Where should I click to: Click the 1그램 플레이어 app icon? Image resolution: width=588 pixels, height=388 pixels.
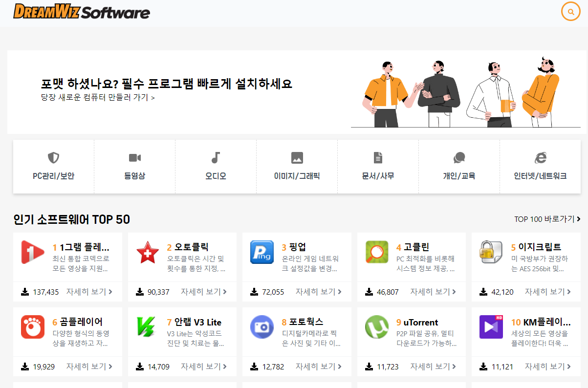[33, 252]
